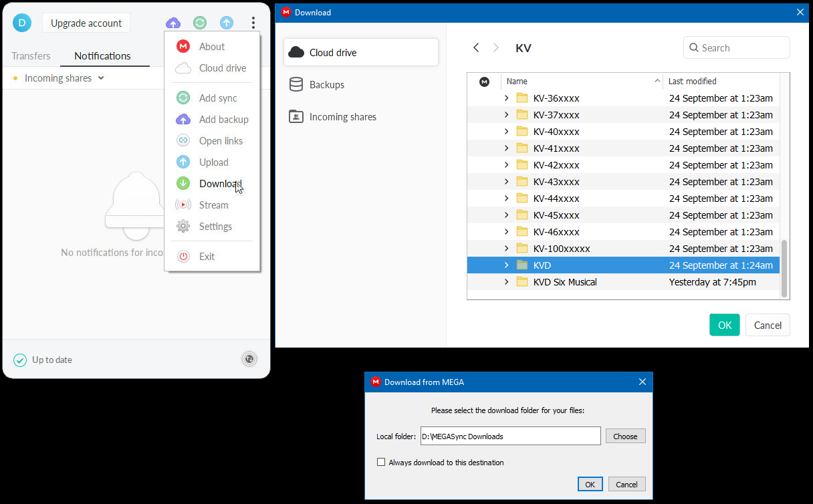Enable Always download to this destination checkbox
Image resolution: width=813 pixels, height=504 pixels.
(381, 463)
